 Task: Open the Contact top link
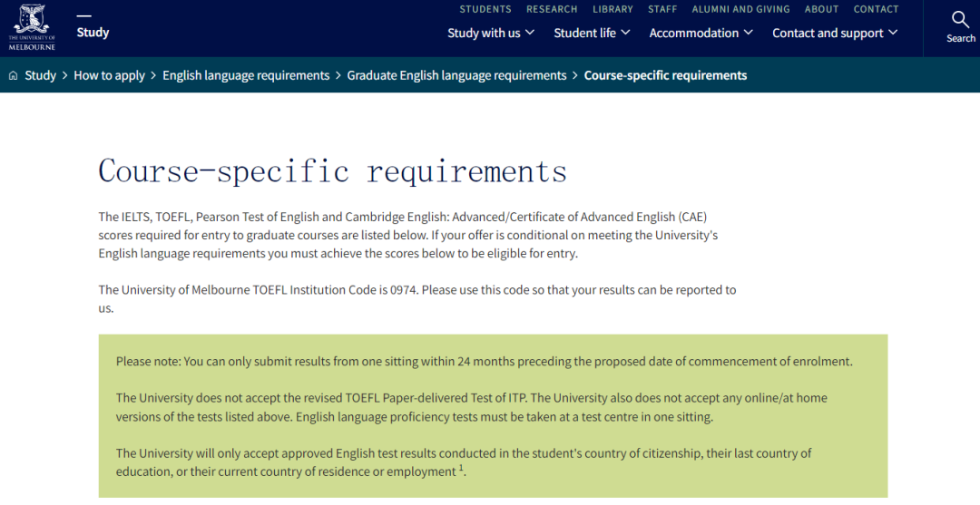point(876,9)
